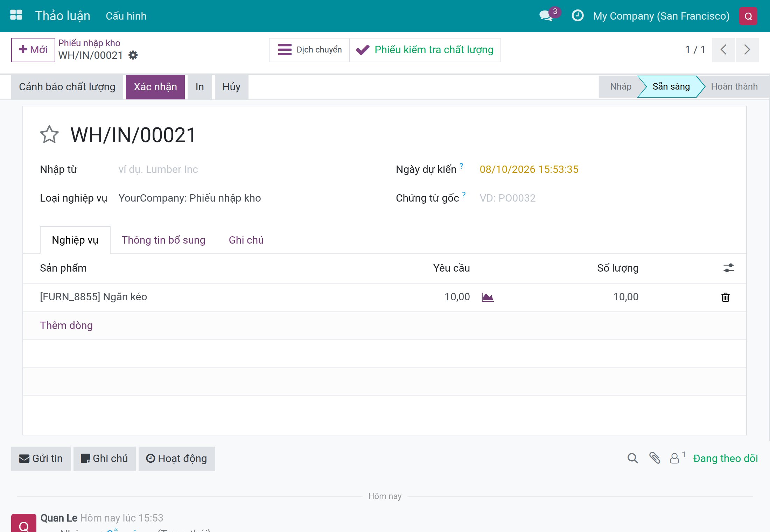The height and width of the screenshot is (532, 770).
Task: Switch to the Ghi chú tab
Action: click(x=246, y=240)
